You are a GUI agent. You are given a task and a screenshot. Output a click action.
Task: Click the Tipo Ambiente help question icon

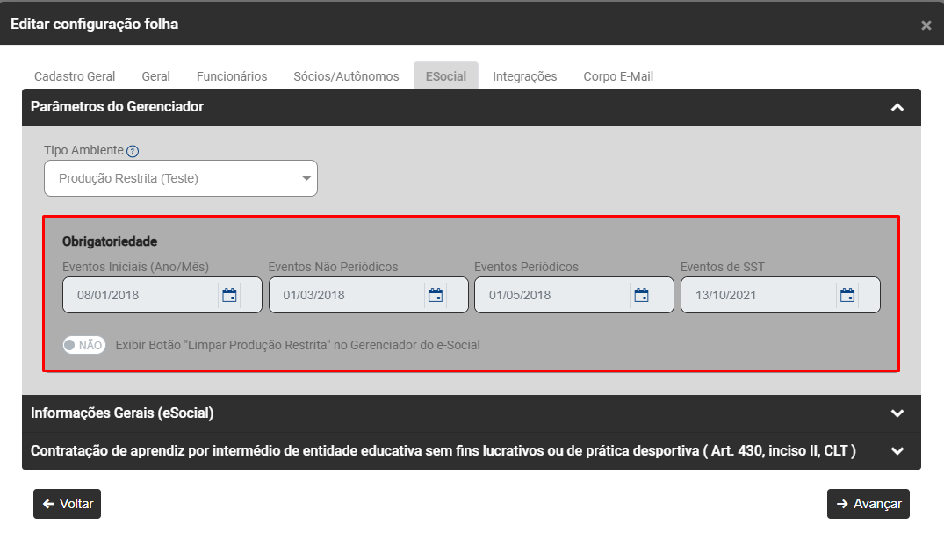133,151
